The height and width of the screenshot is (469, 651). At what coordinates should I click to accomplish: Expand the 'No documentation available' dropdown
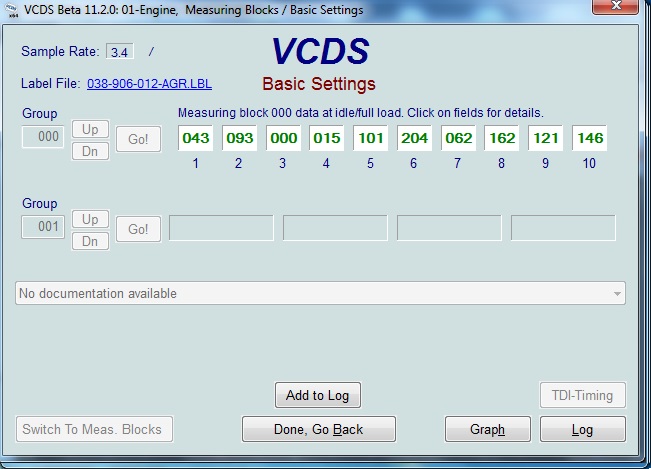[617, 293]
